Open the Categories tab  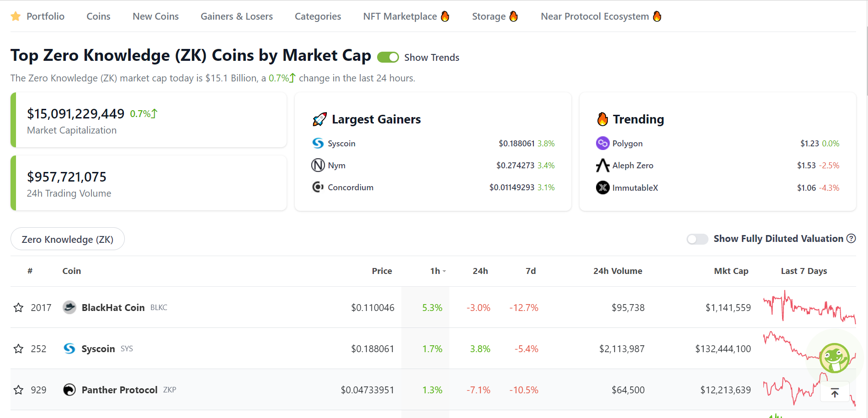click(318, 16)
